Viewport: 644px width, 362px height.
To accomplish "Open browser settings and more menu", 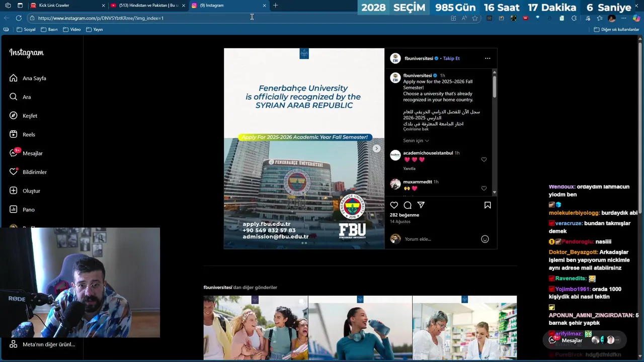I will pos(624,18).
